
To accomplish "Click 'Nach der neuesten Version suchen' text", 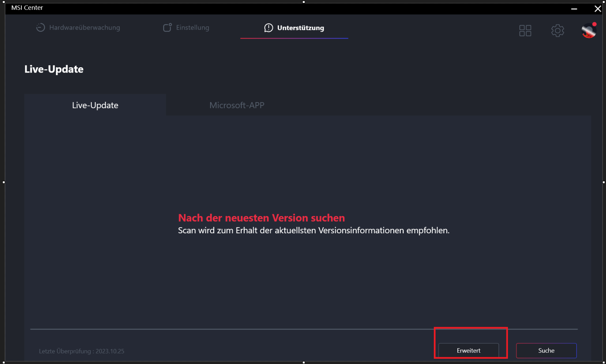I will [x=261, y=218].
